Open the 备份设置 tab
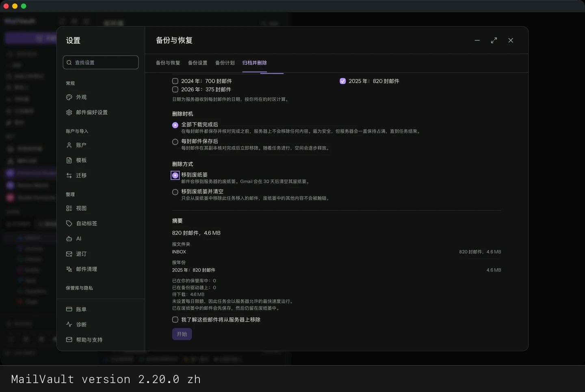This screenshot has height=392, width=585. [x=197, y=63]
